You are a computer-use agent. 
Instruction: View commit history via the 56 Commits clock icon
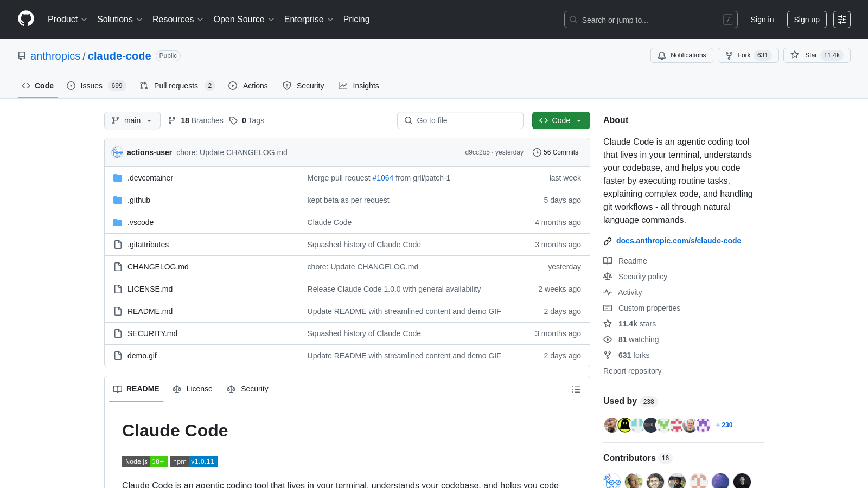[x=537, y=152]
